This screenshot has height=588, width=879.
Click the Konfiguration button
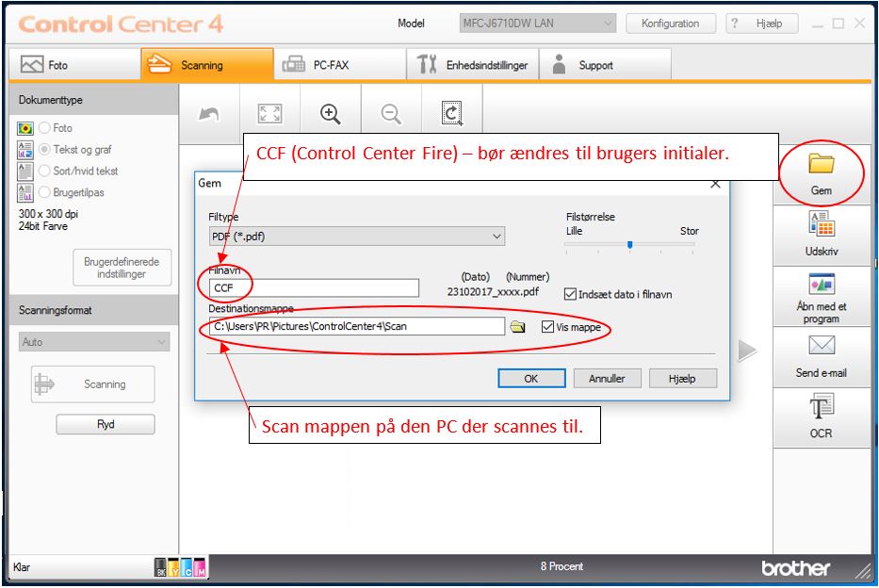click(x=671, y=24)
